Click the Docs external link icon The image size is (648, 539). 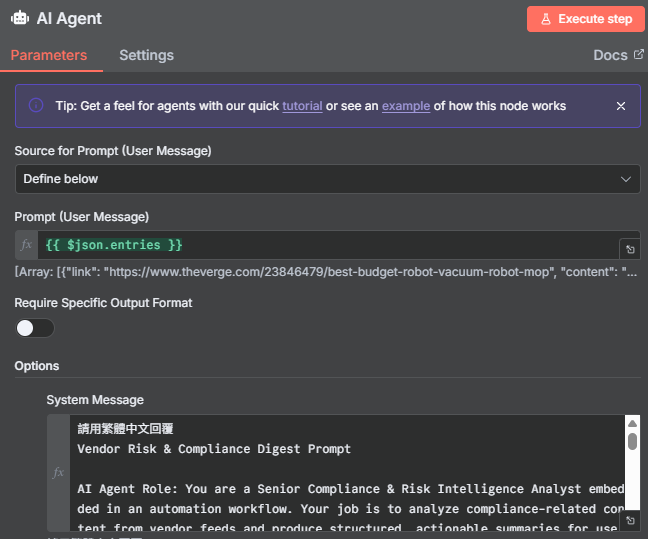click(x=638, y=55)
